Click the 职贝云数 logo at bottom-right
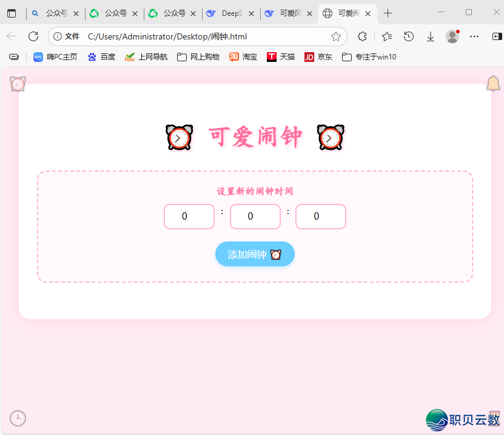 pyautogui.click(x=463, y=420)
